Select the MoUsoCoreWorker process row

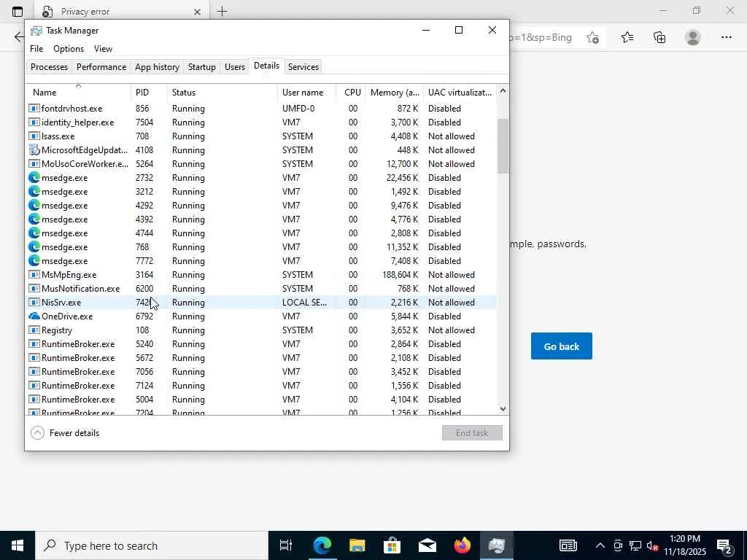pyautogui.click(x=261, y=164)
